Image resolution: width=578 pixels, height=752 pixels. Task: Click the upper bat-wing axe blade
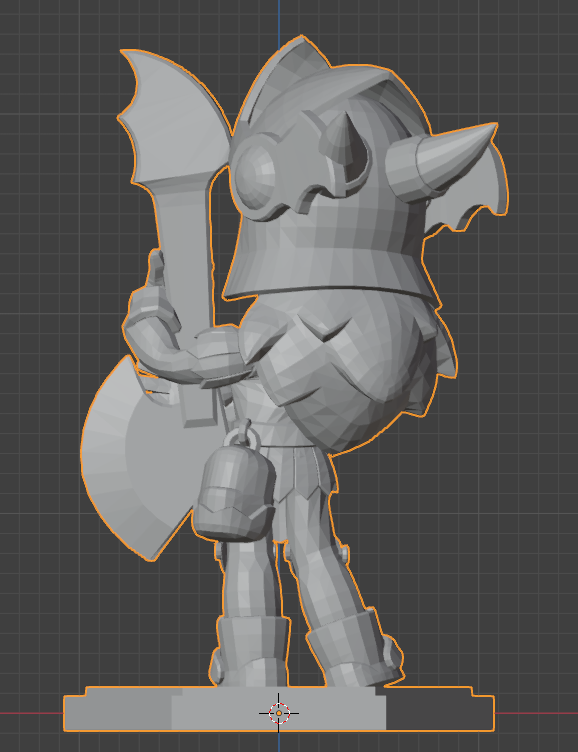click(x=173, y=117)
